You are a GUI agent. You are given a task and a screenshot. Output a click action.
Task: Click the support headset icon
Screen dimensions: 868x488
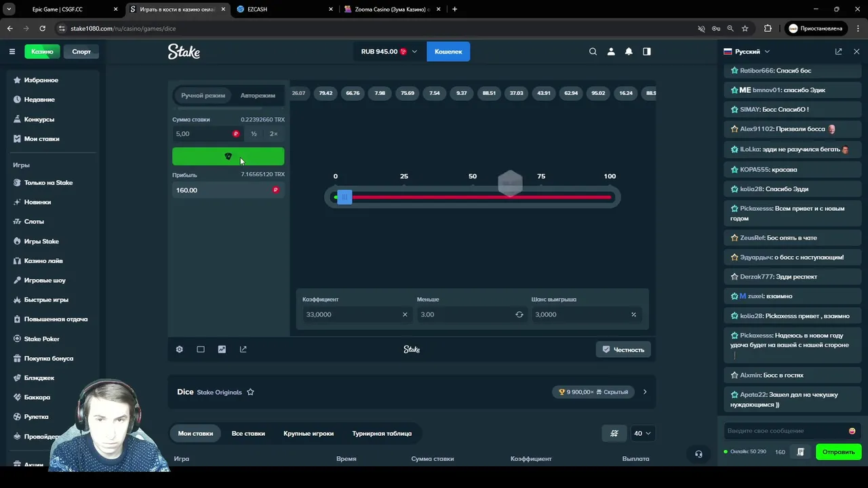(x=698, y=454)
